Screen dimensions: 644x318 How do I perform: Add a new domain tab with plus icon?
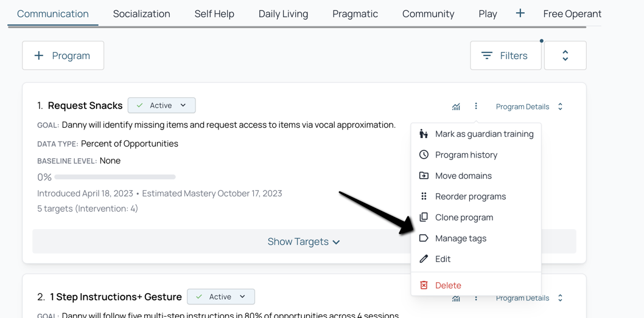[x=520, y=13]
